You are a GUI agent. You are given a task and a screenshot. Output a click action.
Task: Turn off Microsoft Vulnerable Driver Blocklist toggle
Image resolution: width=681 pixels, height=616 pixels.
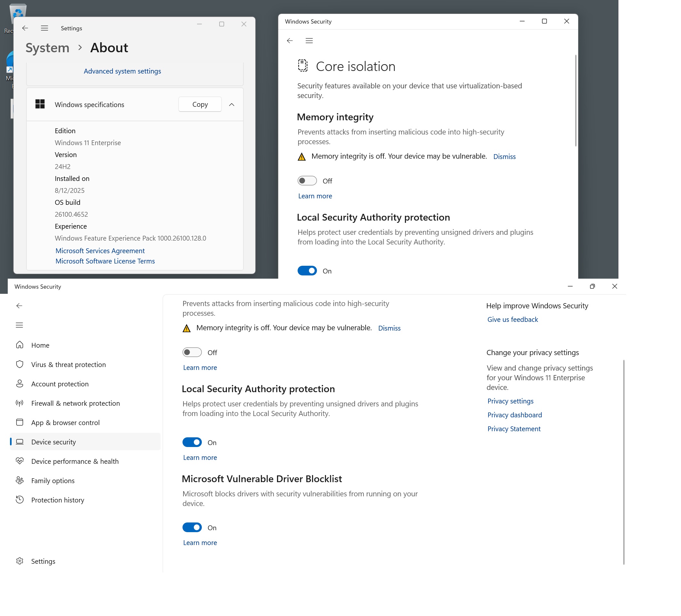coord(192,527)
